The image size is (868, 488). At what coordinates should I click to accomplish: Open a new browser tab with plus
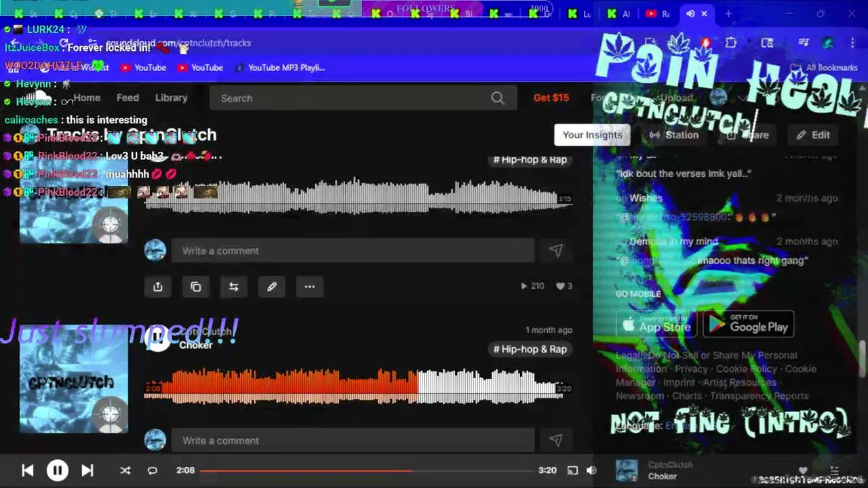click(x=728, y=14)
